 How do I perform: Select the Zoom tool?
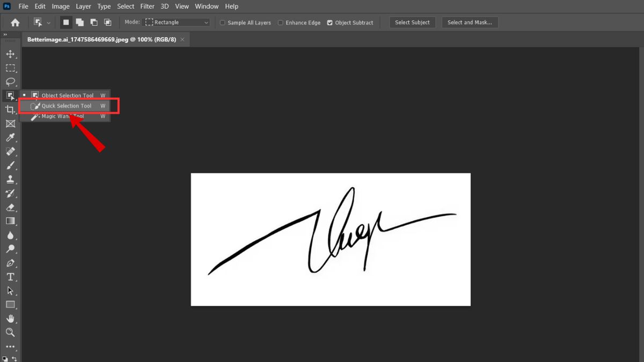point(11,333)
